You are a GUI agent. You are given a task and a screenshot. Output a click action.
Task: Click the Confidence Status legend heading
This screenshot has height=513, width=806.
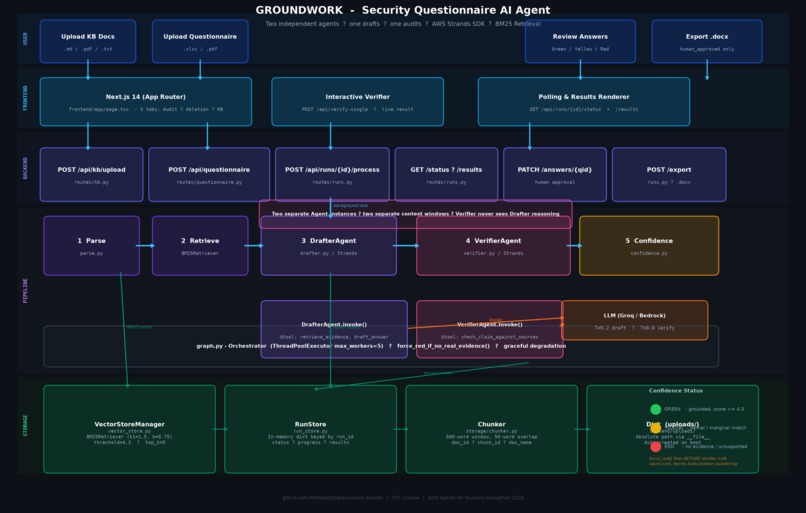point(675,391)
